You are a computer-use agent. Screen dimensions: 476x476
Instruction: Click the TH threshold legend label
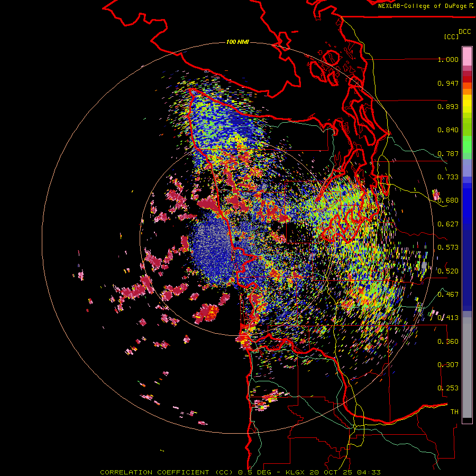(x=454, y=412)
